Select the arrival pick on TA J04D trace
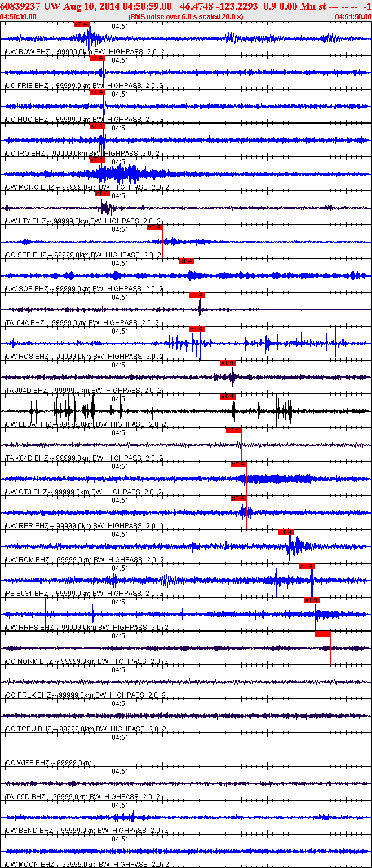The height and width of the screenshot is (868, 372). point(228,363)
